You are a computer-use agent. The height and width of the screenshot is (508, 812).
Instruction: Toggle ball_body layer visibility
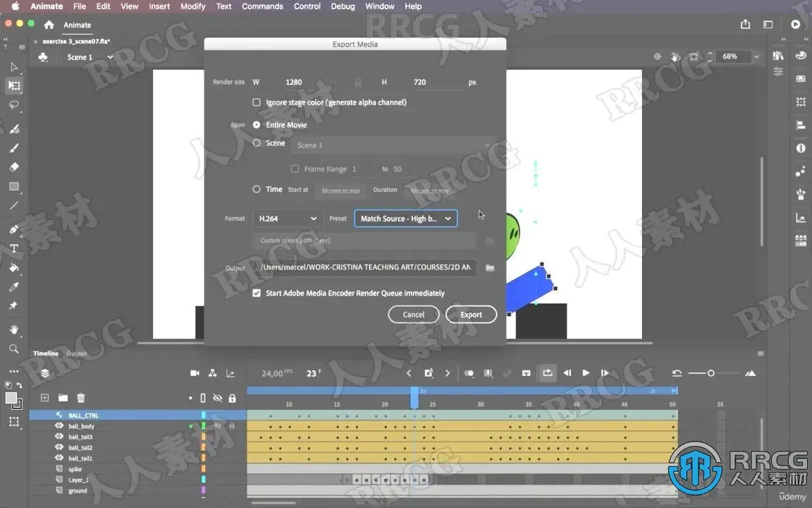click(218, 426)
